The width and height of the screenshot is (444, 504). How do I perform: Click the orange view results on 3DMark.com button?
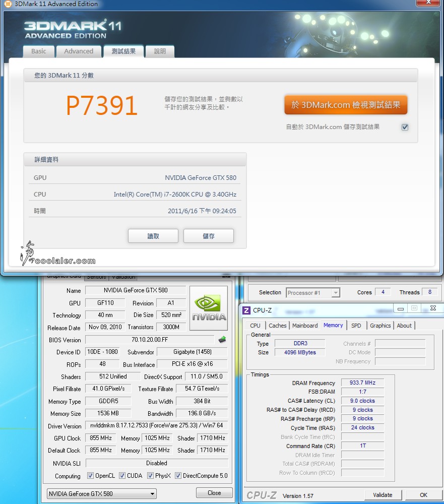pyautogui.click(x=346, y=105)
